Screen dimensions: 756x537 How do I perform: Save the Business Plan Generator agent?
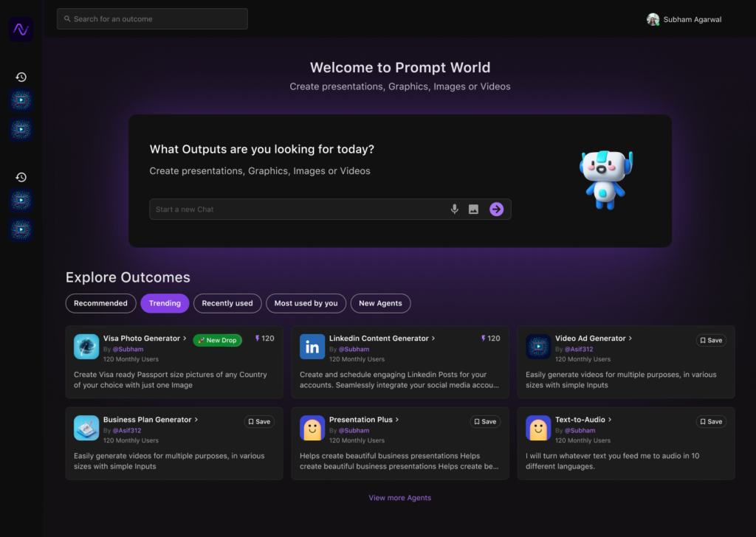pos(259,422)
